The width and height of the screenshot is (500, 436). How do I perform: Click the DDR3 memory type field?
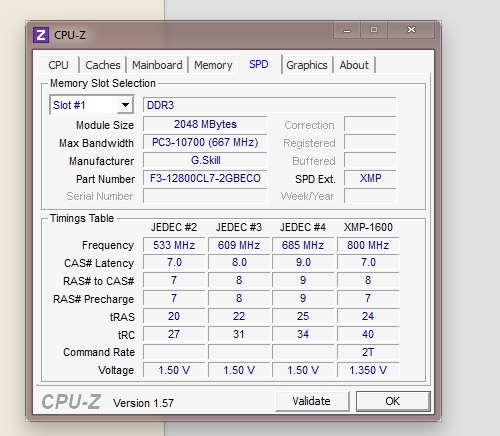(x=270, y=105)
